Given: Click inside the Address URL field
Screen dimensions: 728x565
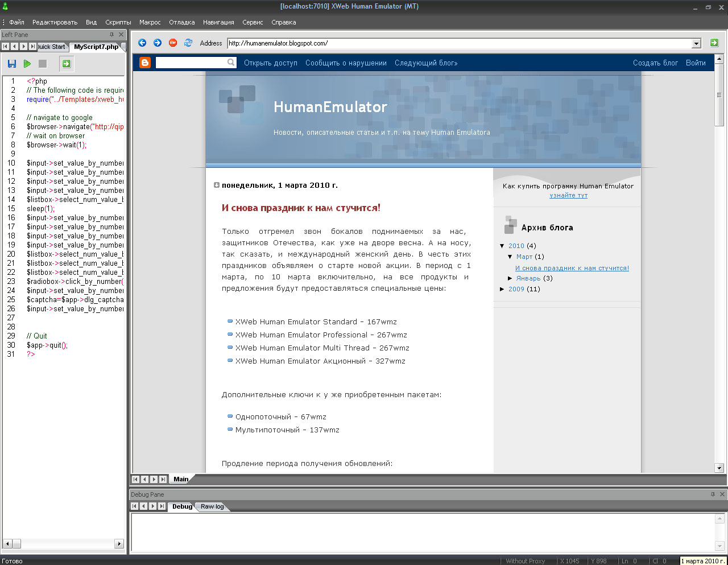Looking at the screenshot, I should (x=460, y=43).
